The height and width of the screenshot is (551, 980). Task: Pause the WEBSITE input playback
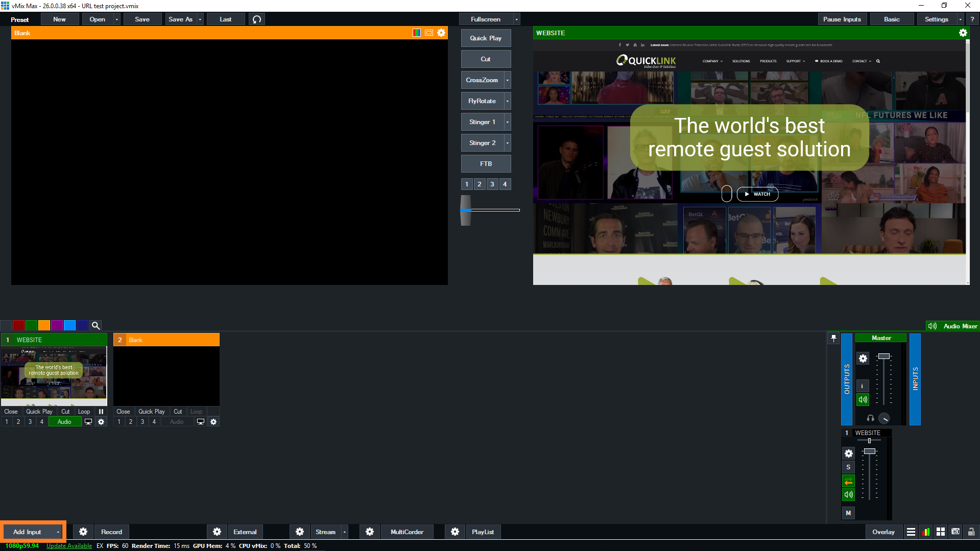tap(101, 412)
